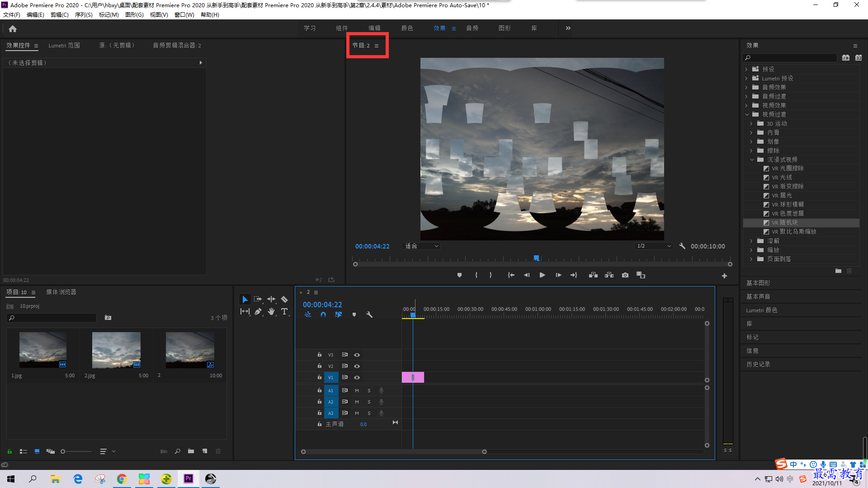Screen dimensions: 868x488
Task: Go to In point
Action: click(x=511, y=275)
